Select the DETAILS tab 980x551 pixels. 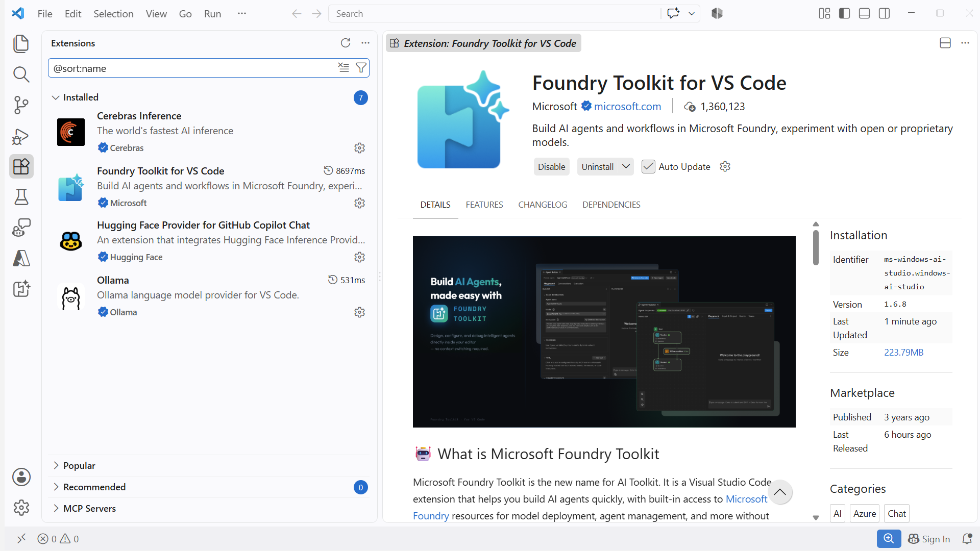point(435,205)
